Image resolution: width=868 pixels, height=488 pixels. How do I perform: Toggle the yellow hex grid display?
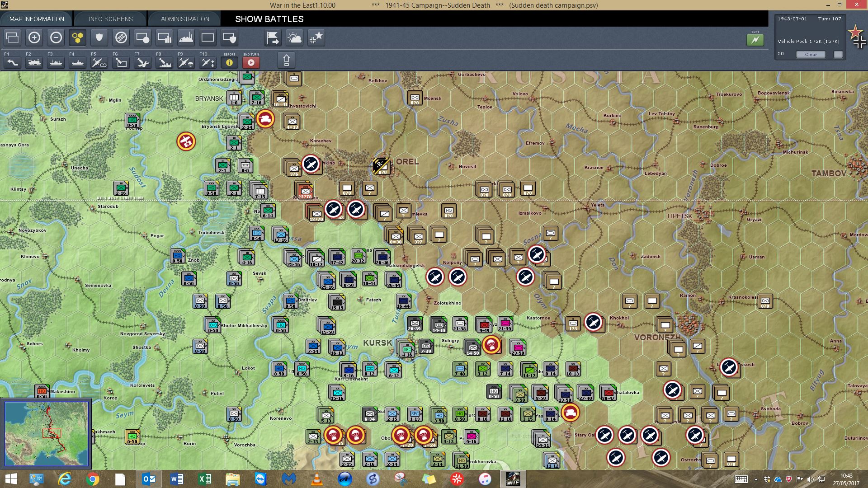[x=78, y=38]
